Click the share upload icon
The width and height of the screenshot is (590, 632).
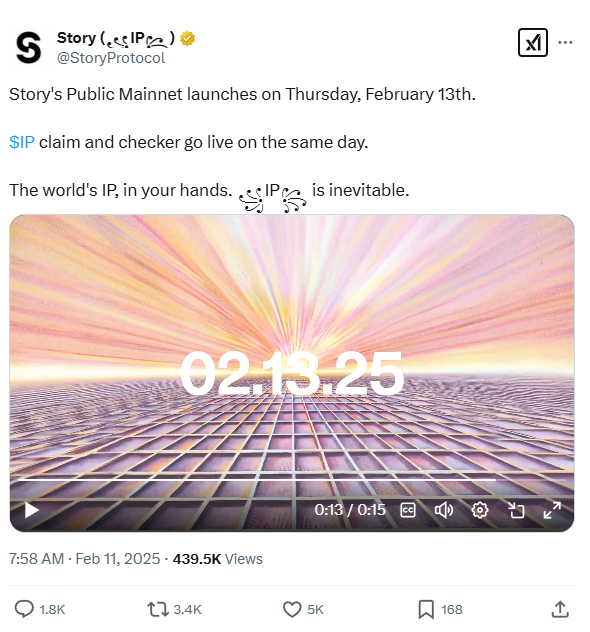pos(560,609)
